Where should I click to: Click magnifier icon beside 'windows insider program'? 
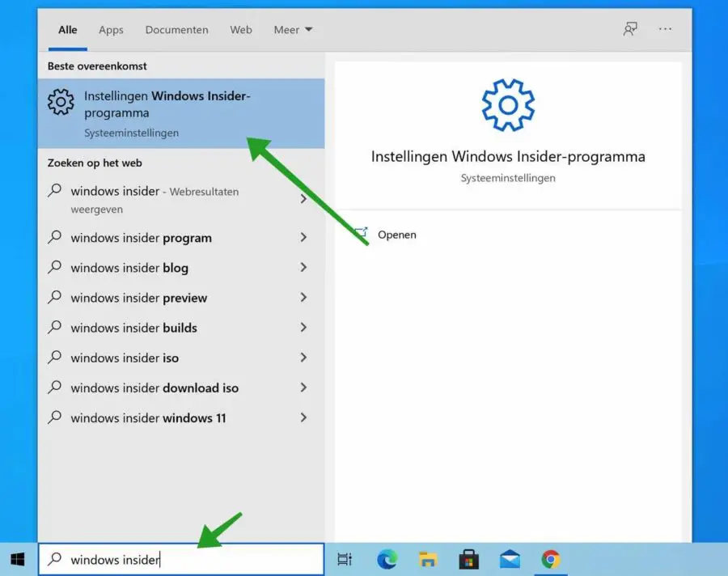pos(54,237)
